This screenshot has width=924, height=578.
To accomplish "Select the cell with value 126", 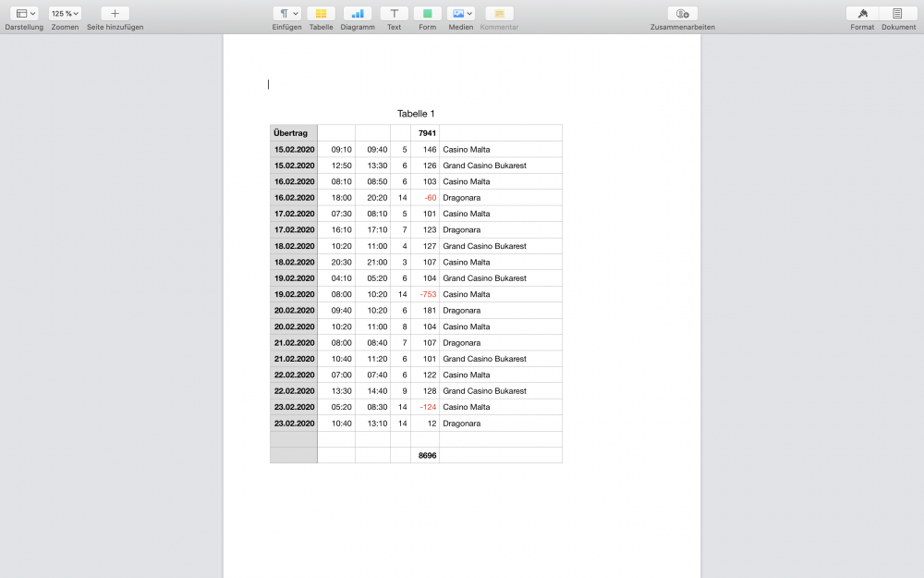I will coord(425,166).
